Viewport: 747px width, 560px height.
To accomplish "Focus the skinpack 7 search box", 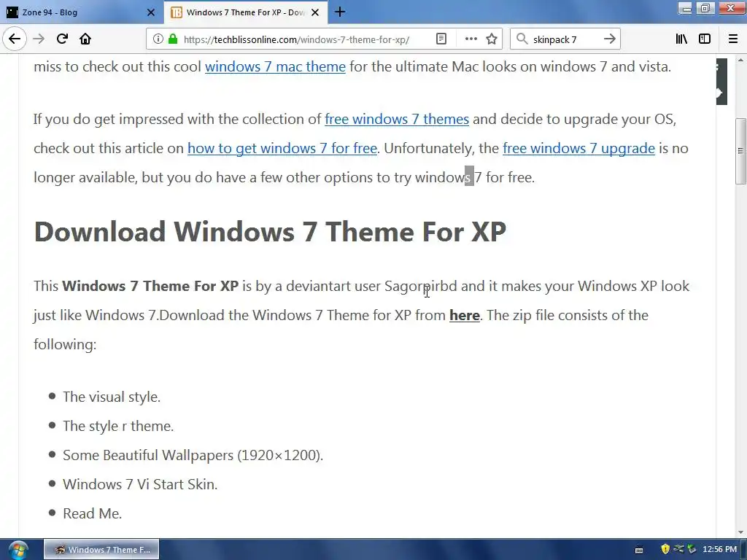I will (x=565, y=39).
